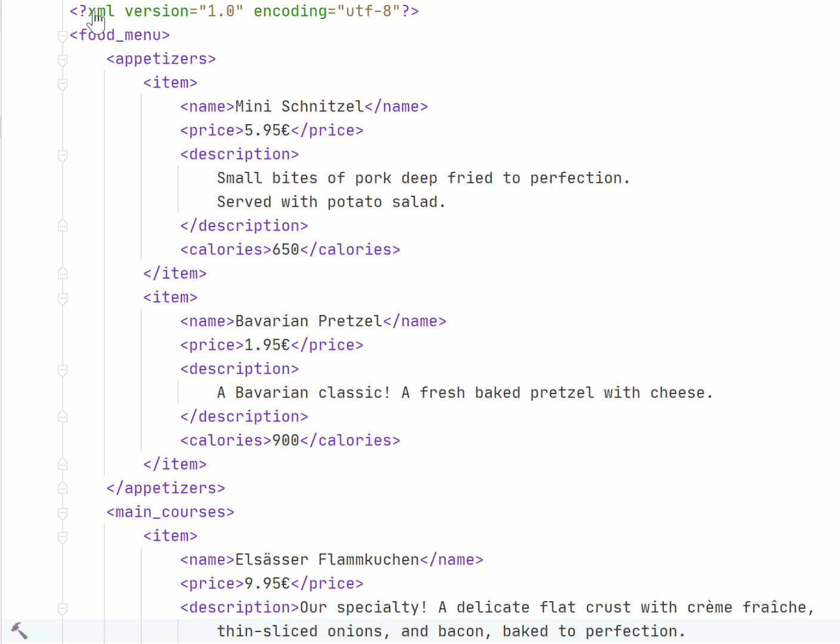
Task: Collapse the first item element fold arrow
Action: [62, 83]
